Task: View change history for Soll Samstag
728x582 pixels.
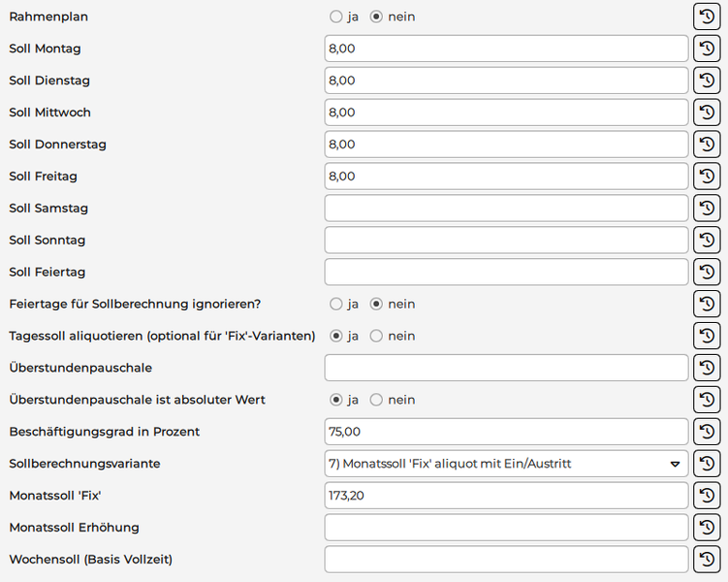Action: [707, 209]
